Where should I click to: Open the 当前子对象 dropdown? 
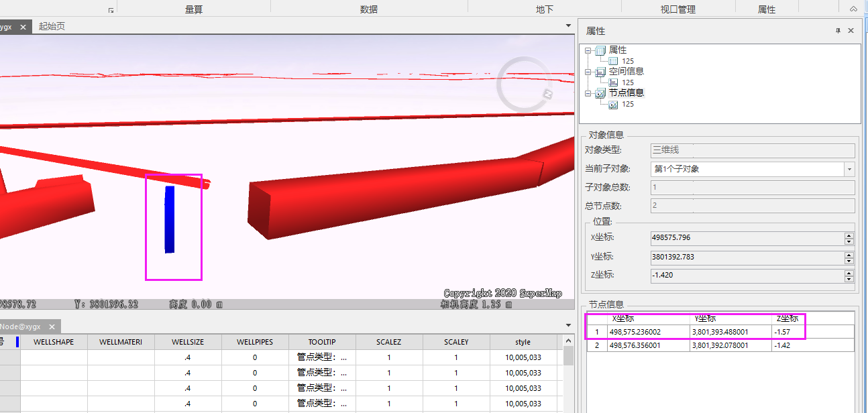pos(850,169)
